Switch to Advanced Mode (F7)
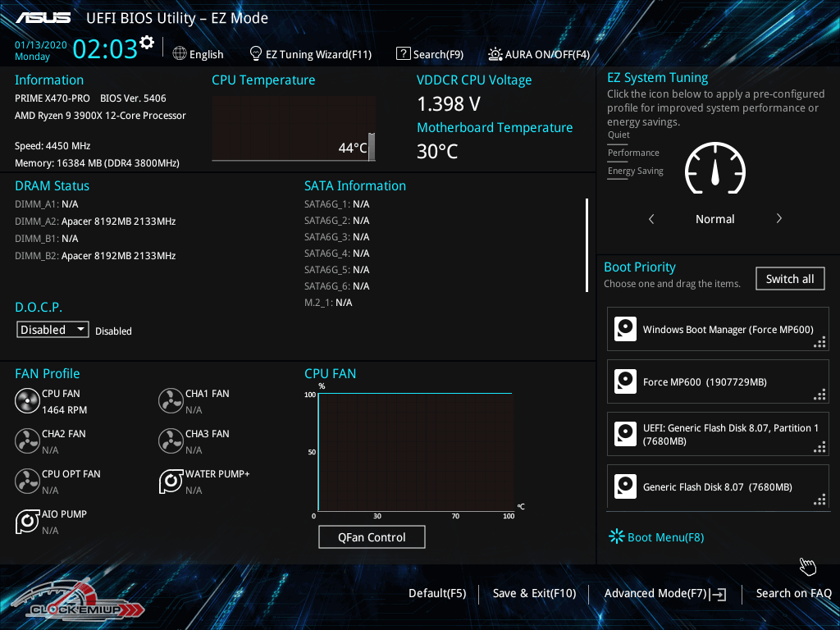 (x=664, y=593)
